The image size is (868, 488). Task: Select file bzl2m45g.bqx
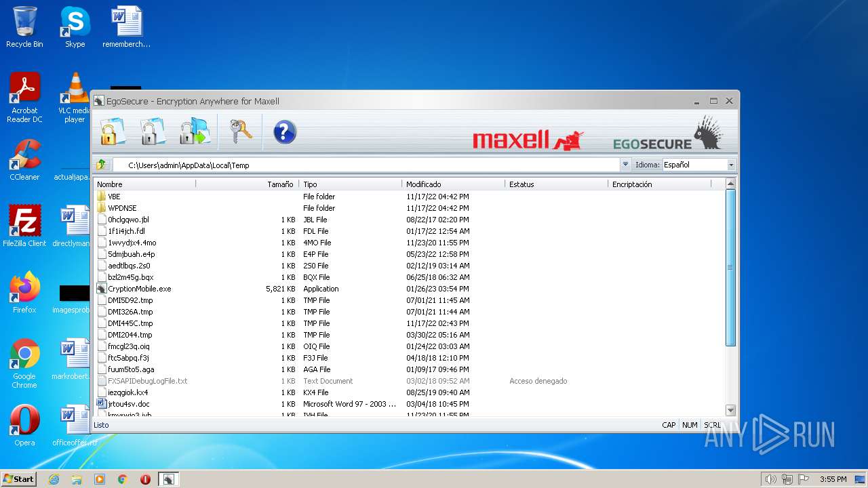pos(130,277)
